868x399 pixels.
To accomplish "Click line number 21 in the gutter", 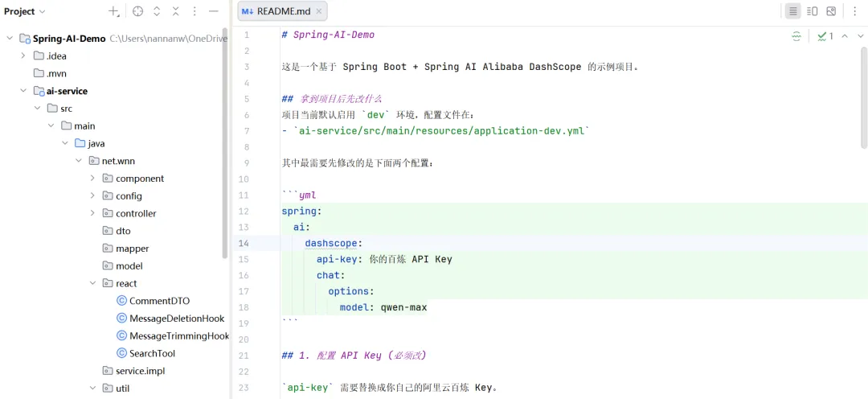I will 244,356.
